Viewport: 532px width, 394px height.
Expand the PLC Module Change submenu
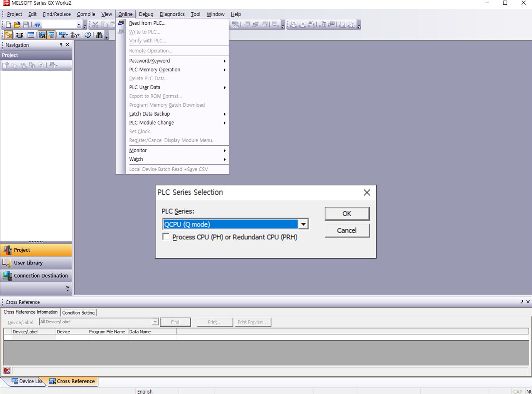point(225,123)
